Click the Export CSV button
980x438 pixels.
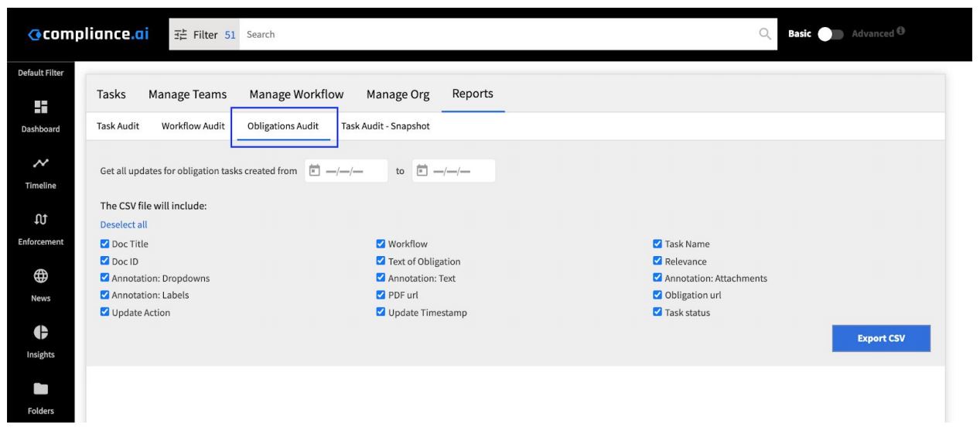[881, 339]
